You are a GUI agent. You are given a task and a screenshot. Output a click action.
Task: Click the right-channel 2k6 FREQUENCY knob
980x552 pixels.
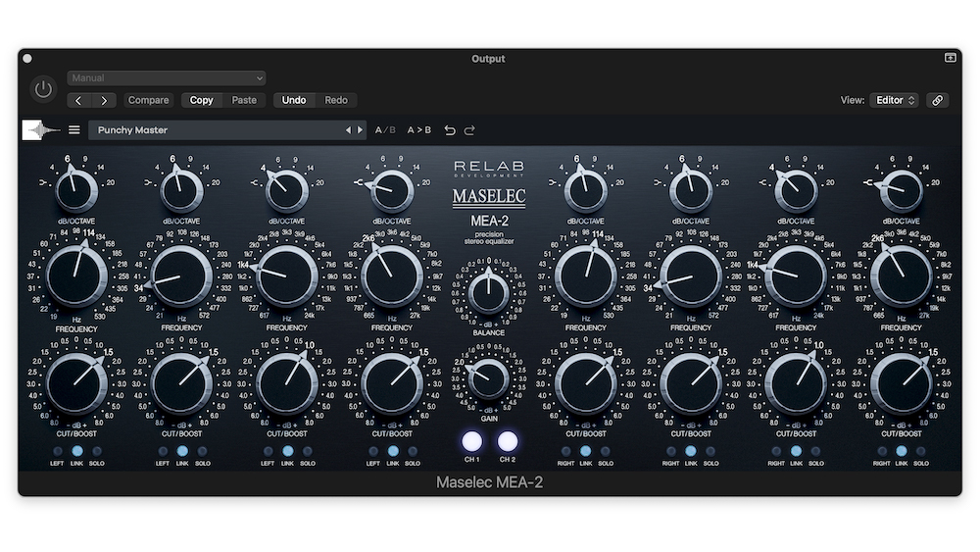[902, 276]
